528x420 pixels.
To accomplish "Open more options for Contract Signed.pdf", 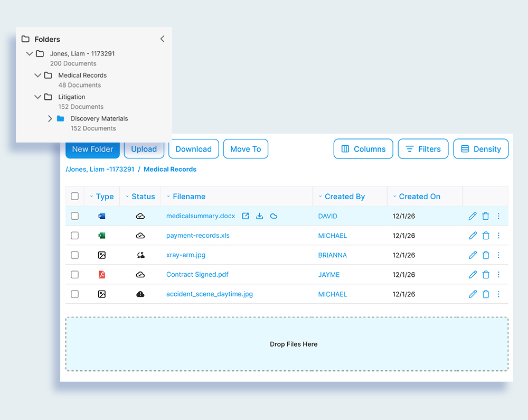I will click(498, 275).
